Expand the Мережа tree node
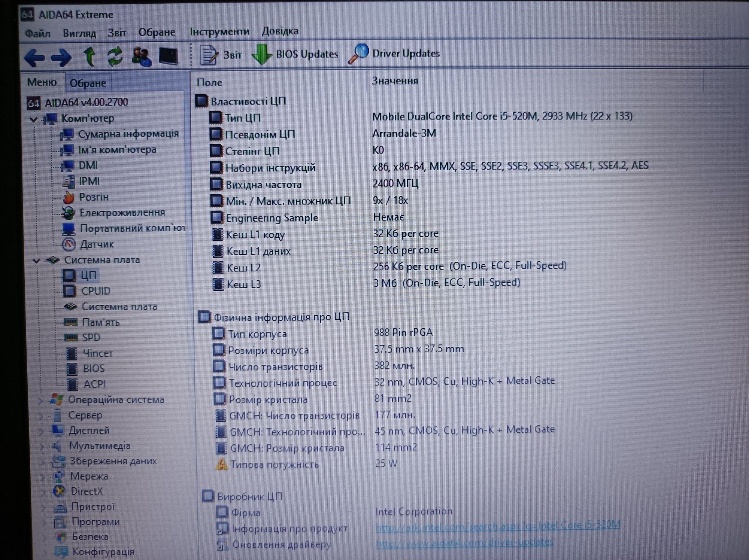 click(42, 477)
